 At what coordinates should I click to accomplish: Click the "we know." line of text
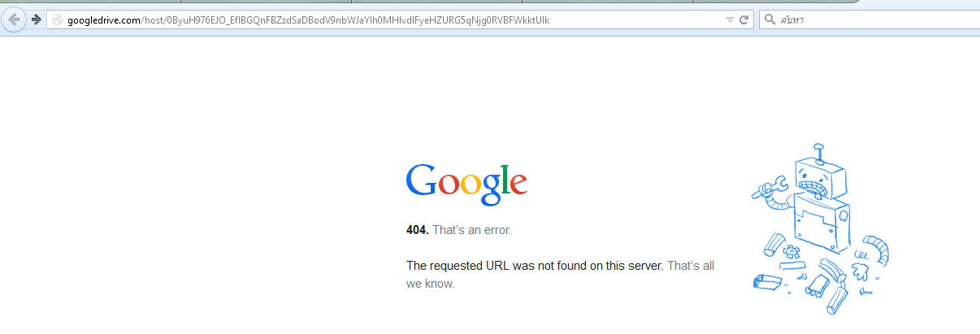coord(431,284)
